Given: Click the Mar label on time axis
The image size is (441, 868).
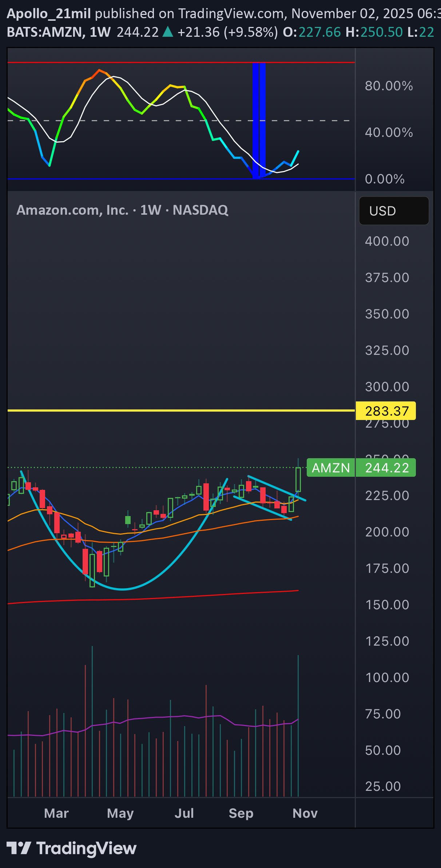Looking at the screenshot, I should [x=56, y=813].
